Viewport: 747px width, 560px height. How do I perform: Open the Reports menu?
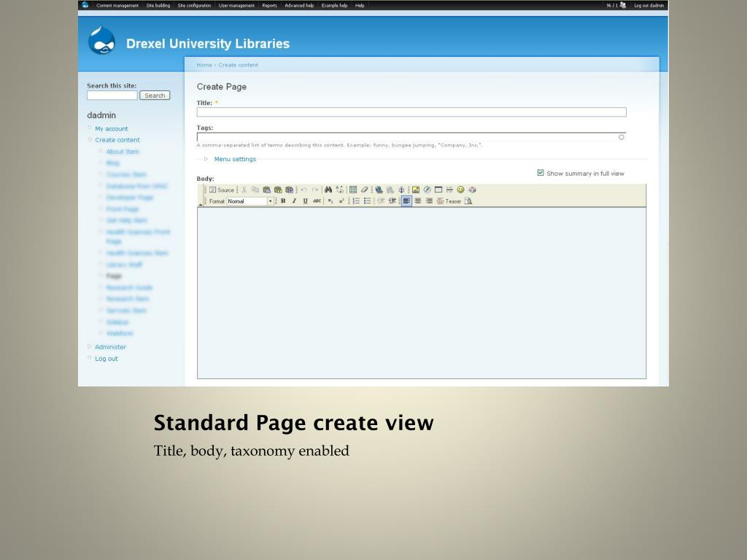click(269, 5)
